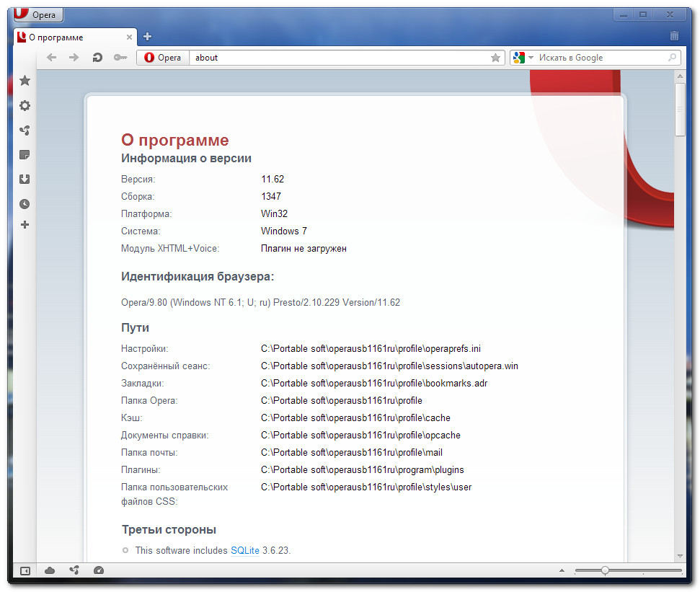This screenshot has width=700, height=592.
Task: Click the Opera badge in address bar
Action: (163, 58)
